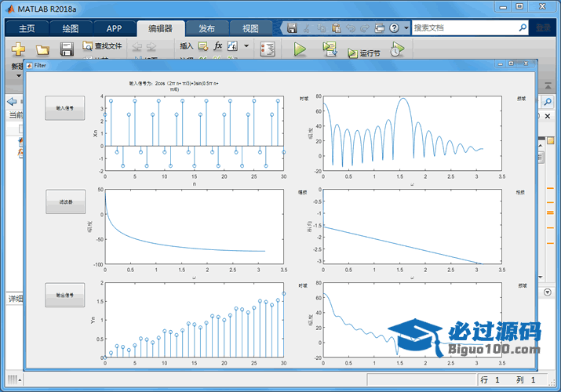
Task: Click the filter phase response plot
Action: [x=413, y=227]
